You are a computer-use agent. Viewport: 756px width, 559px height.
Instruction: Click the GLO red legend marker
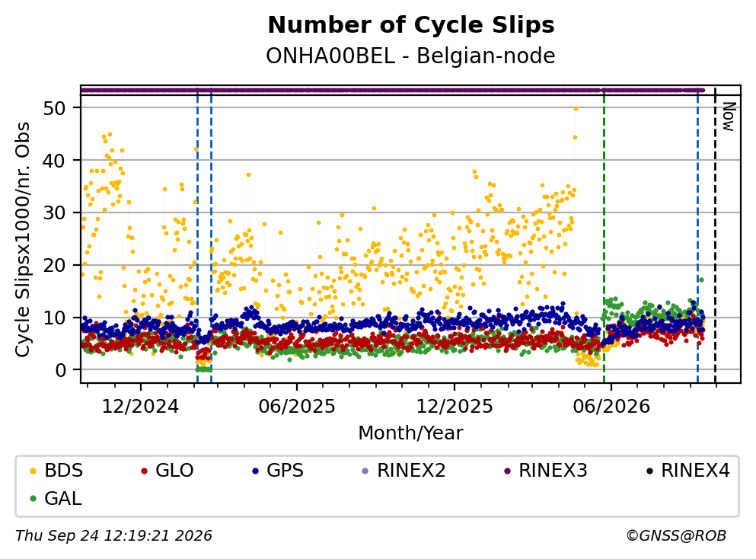tap(144, 471)
